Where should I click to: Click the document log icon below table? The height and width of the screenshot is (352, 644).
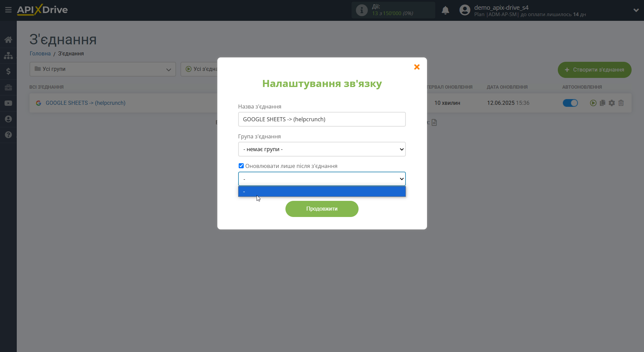point(434,123)
